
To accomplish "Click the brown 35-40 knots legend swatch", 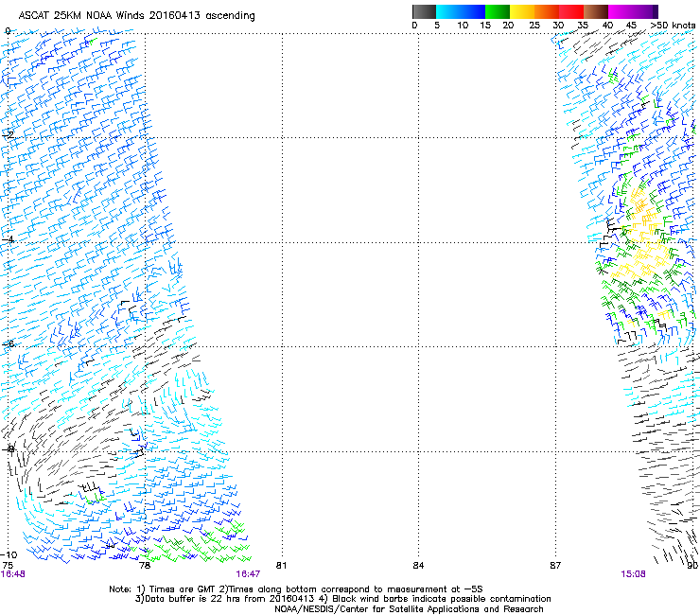I will (x=596, y=11).
